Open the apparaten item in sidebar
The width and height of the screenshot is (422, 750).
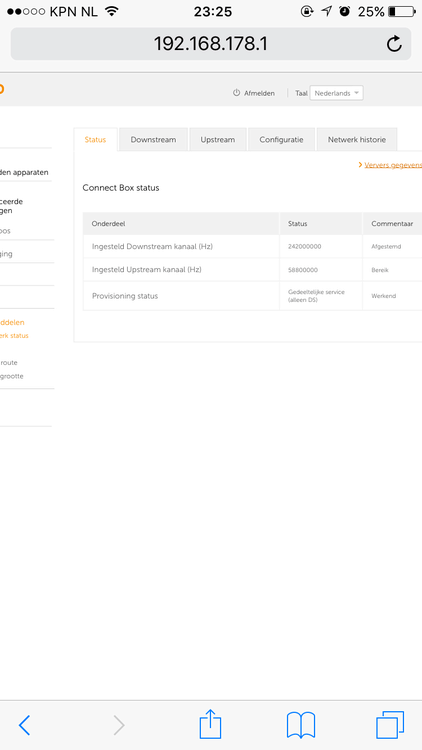click(x=24, y=172)
